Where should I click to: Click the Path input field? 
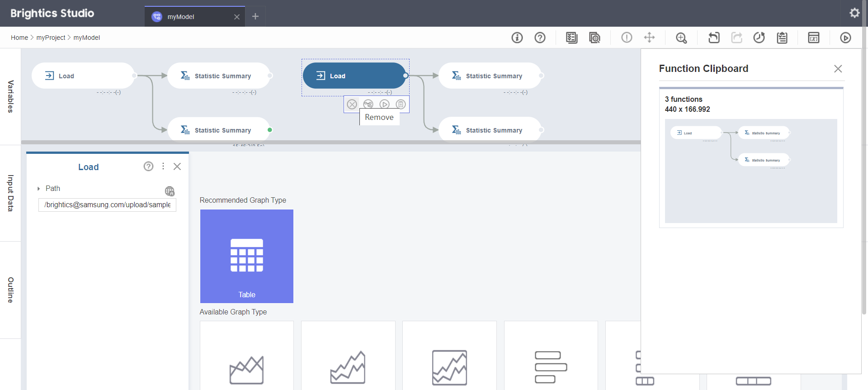pos(107,205)
